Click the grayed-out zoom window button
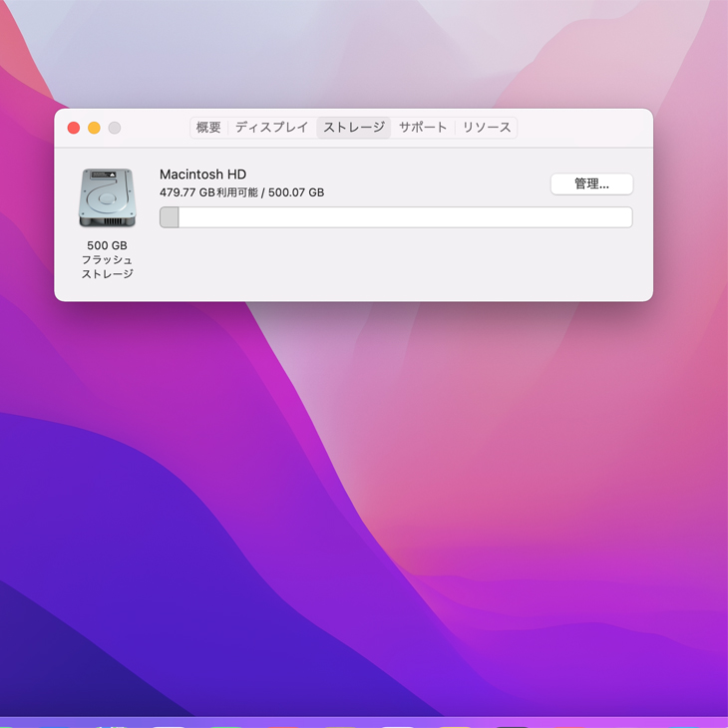728x728 pixels. pos(115,128)
